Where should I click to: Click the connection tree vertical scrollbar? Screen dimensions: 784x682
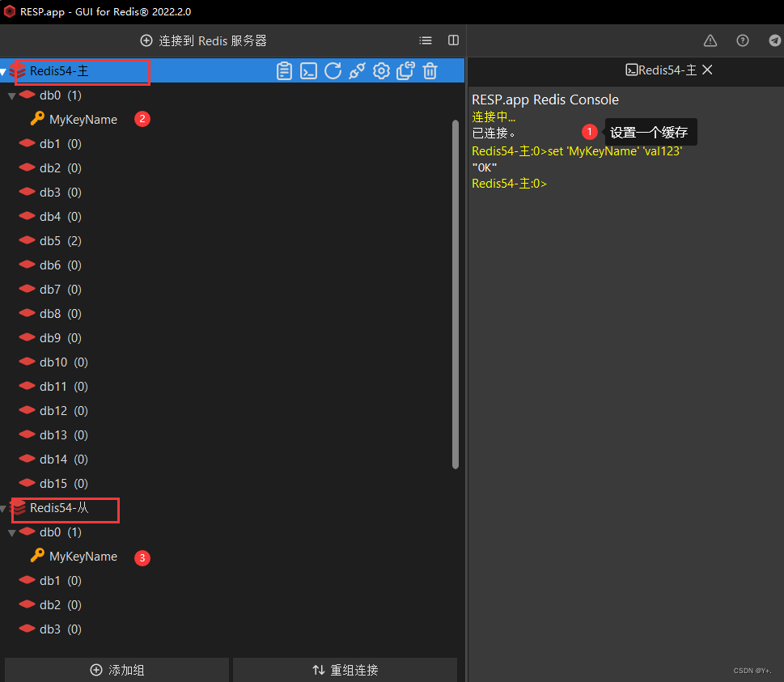456,294
